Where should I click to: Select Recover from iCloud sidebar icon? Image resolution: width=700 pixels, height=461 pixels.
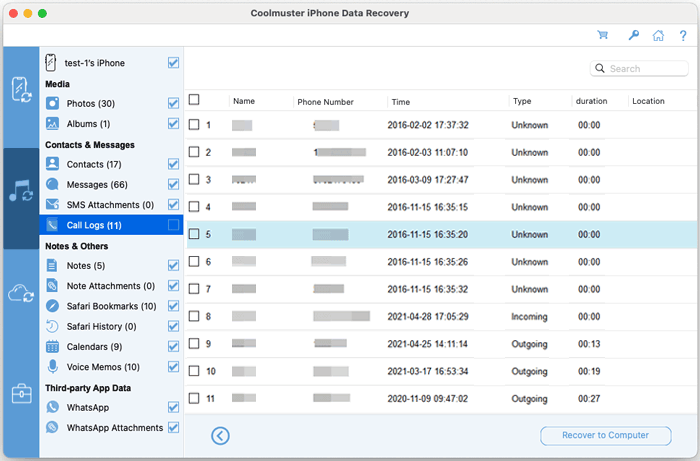coord(21,294)
